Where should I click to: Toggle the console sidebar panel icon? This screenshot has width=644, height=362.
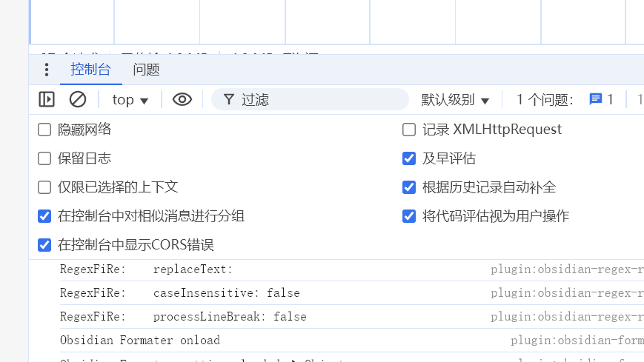(x=47, y=99)
